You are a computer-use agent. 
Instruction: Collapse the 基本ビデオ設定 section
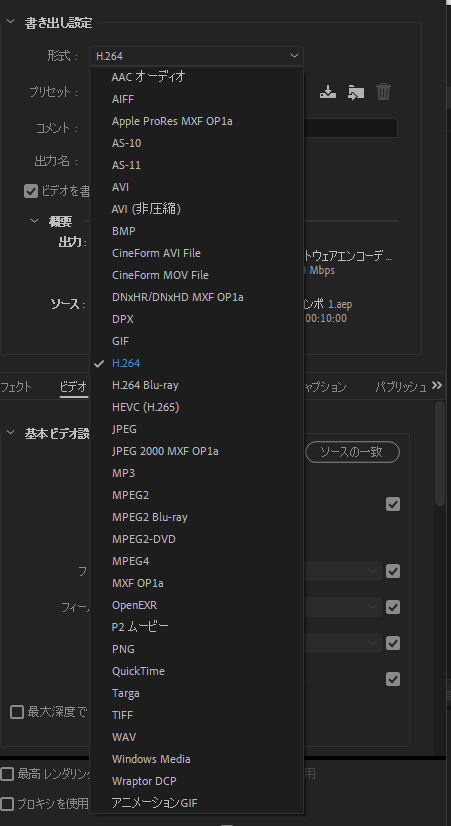[x=10, y=433]
